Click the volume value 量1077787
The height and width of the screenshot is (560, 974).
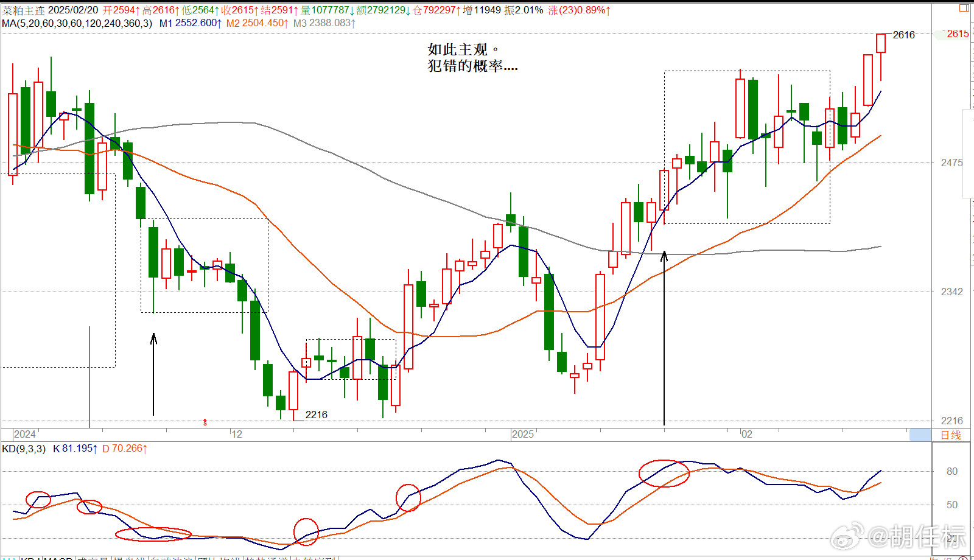click(x=328, y=10)
